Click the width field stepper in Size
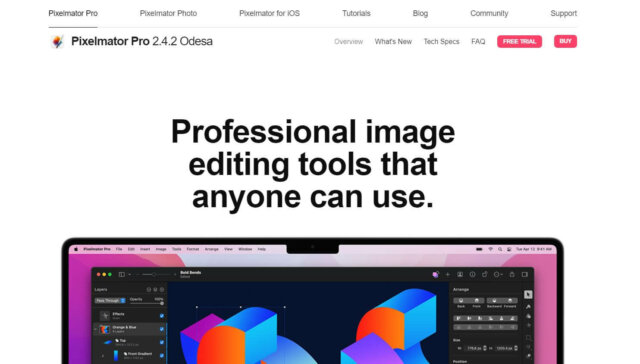This screenshot has width=640, height=364. (484, 348)
